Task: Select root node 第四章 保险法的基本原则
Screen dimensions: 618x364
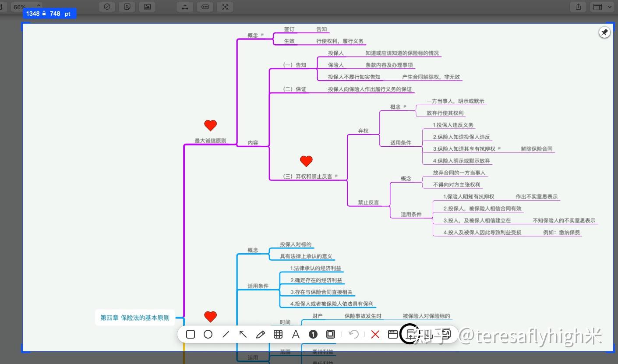Action: tap(135, 318)
